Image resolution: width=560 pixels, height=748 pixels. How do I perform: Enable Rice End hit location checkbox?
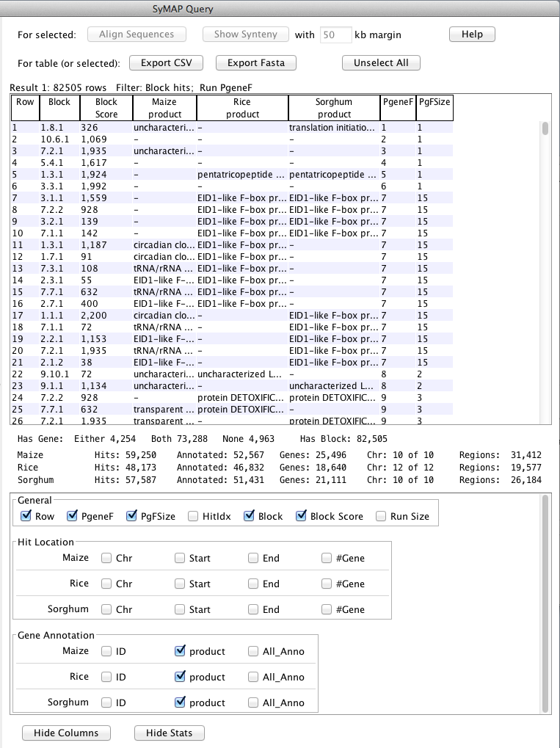(x=252, y=584)
